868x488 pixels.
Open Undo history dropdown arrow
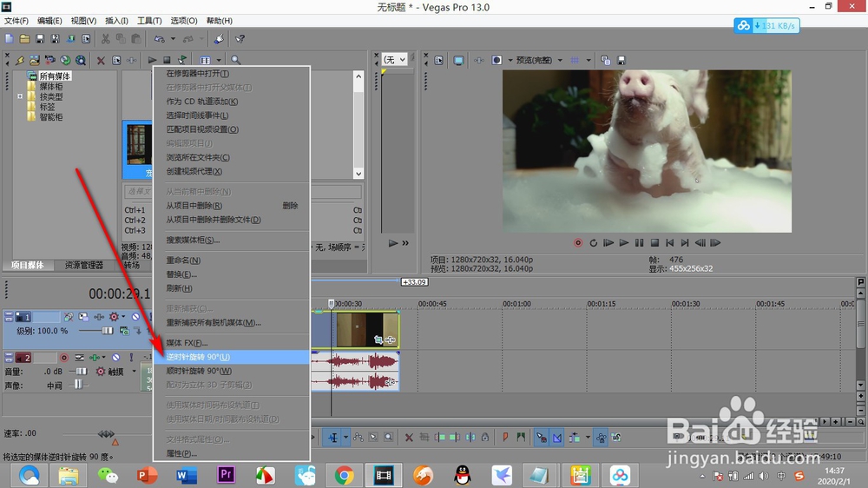(173, 39)
